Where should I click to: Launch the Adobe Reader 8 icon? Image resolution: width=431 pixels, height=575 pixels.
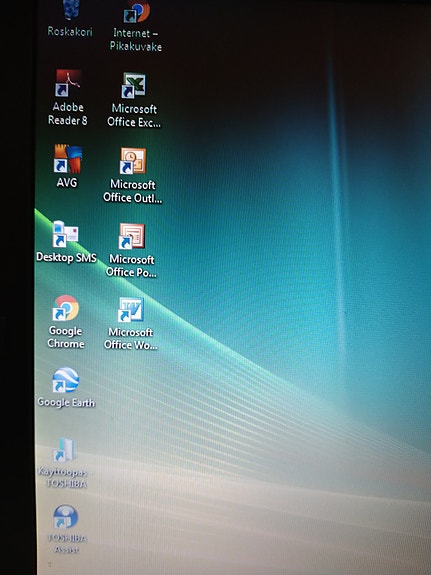pyautogui.click(x=67, y=84)
